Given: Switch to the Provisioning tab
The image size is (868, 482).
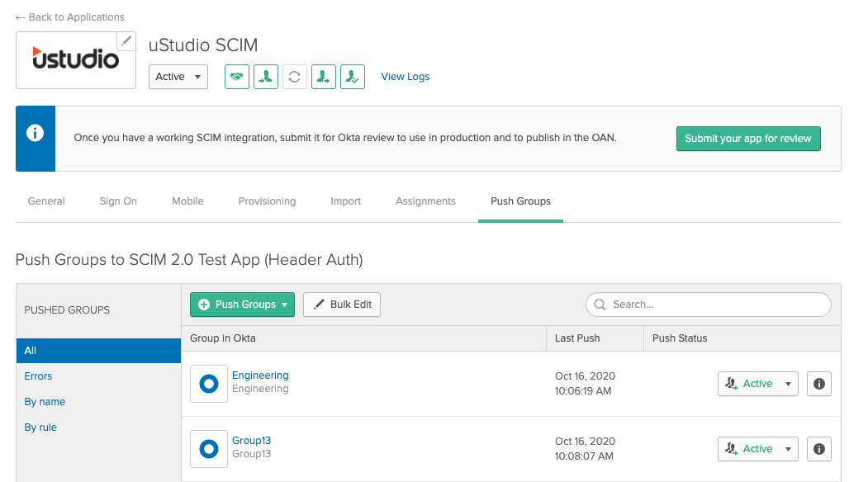Looking at the screenshot, I should pos(267,201).
